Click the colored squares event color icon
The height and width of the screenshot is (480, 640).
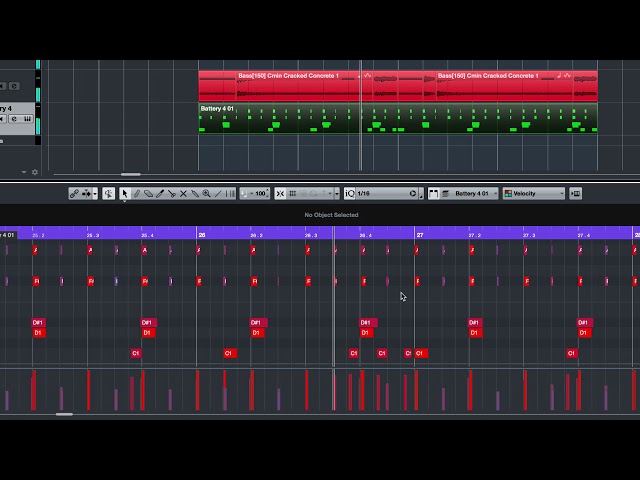(508, 193)
